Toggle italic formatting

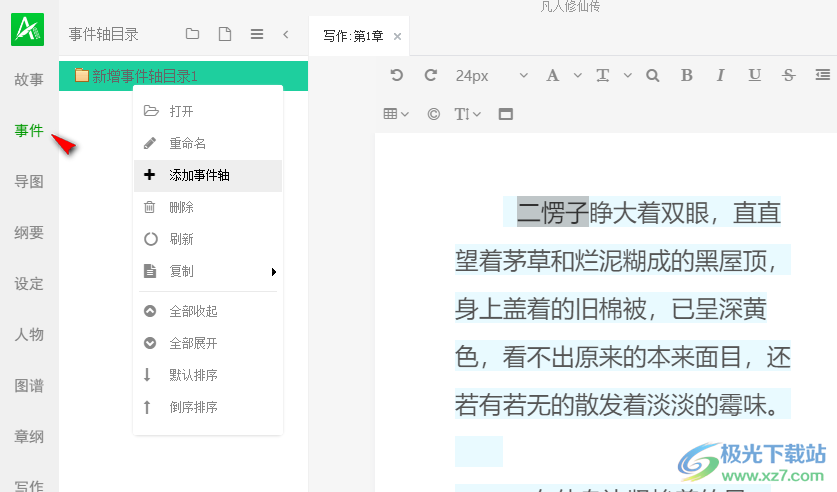pyautogui.click(x=720, y=75)
